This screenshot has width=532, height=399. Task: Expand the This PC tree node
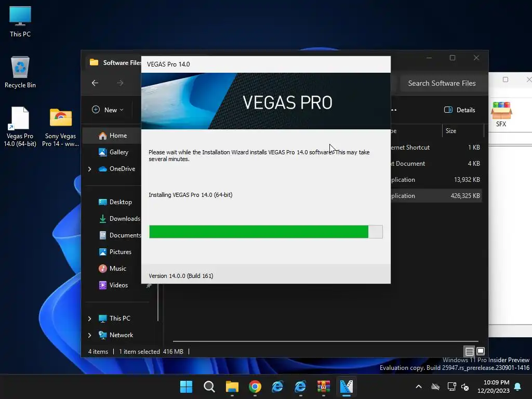pyautogui.click(x=89, y=318)
